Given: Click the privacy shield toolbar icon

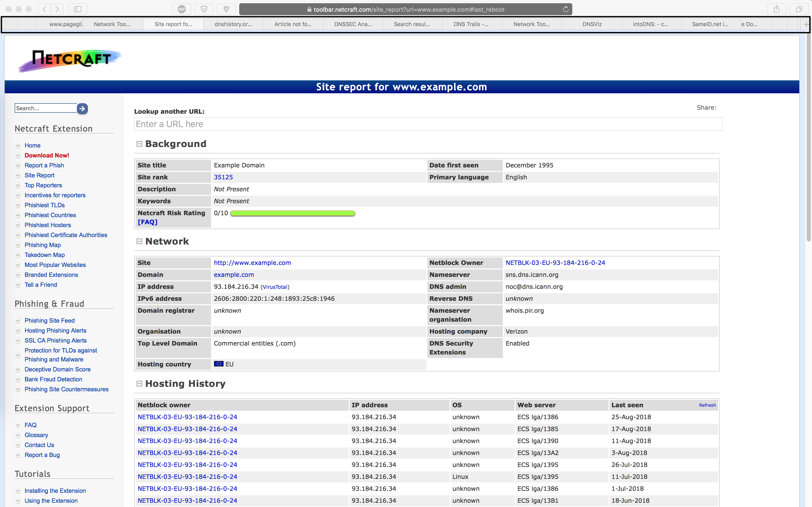Looking at the screenshot, I should (x=227, y=9).
